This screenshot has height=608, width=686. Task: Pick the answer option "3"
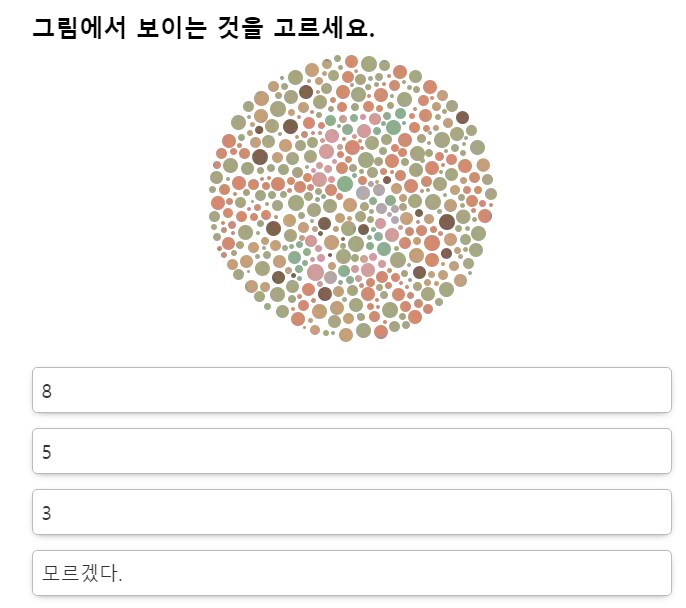click(351, 512)
